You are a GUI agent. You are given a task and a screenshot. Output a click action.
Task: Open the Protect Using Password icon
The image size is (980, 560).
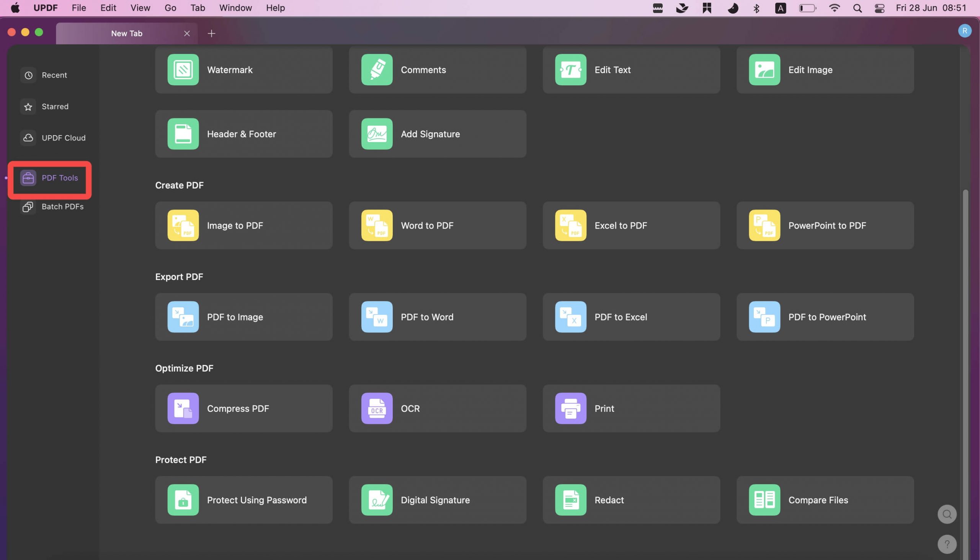pyautogui.click(x=183, y=500)
